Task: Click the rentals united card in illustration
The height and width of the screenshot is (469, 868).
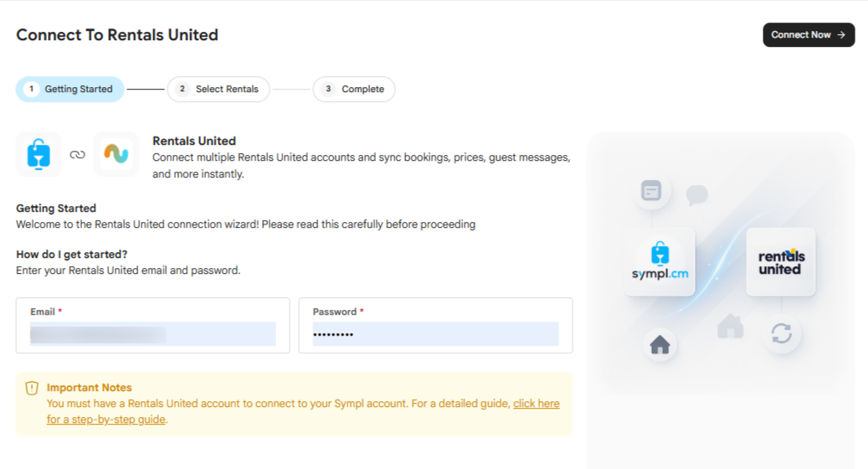Action: click(x=781, y=261)
